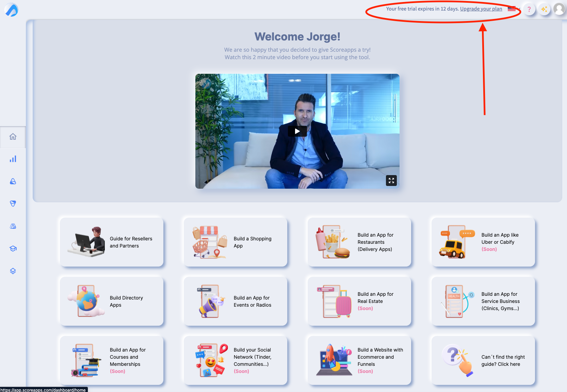The width and height of the screenshot is (567, 392).
Task: Open Build an App for Service Business card
Action: click(x=483, y=301)
